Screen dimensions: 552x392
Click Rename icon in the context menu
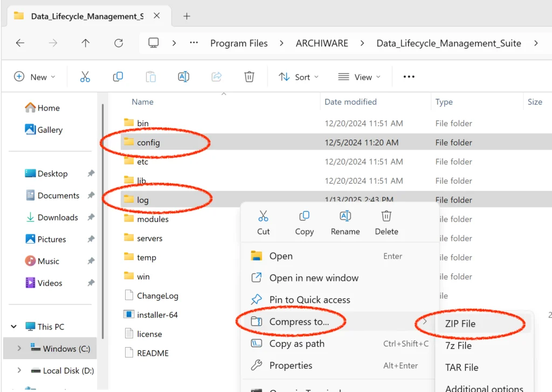[346, 223]
